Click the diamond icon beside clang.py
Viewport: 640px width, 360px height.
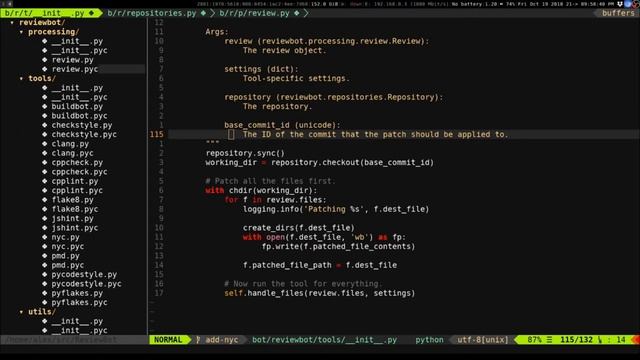click(x=44, y=144)
